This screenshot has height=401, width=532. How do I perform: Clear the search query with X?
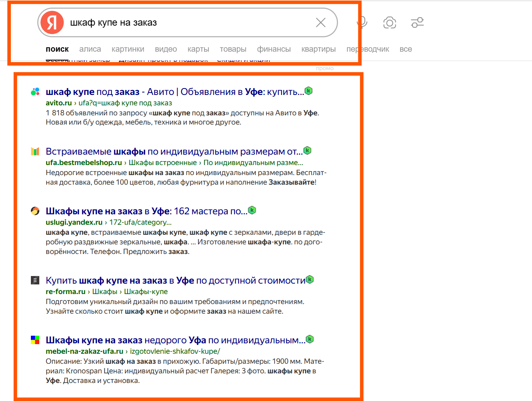pyautogui.click(x=321, y=22)
